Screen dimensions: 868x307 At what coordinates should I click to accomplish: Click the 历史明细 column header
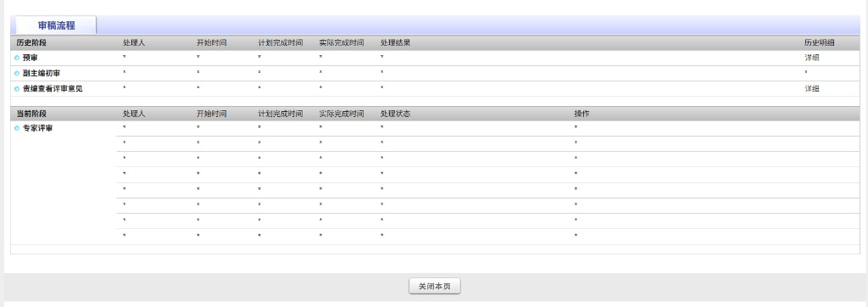[x=820, y=42]
